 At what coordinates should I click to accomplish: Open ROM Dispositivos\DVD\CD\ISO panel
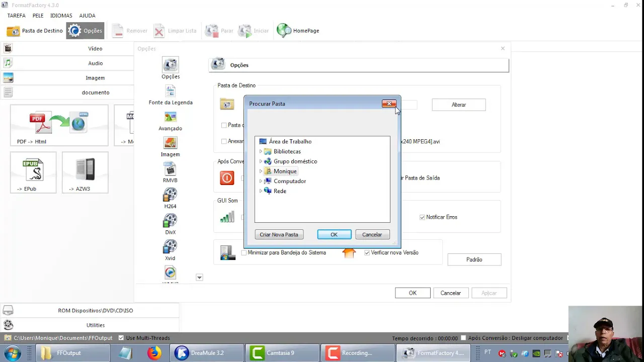click(90, 311)
